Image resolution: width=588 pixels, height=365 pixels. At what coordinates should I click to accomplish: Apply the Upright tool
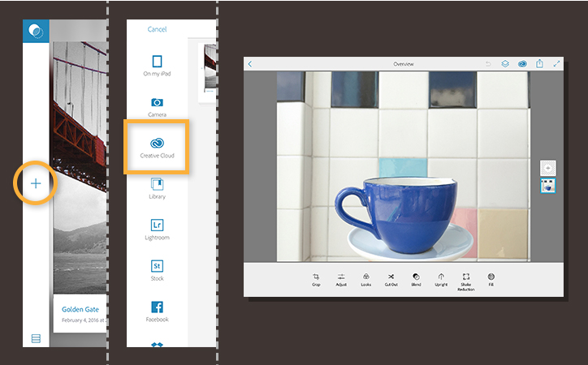[441, 280]
